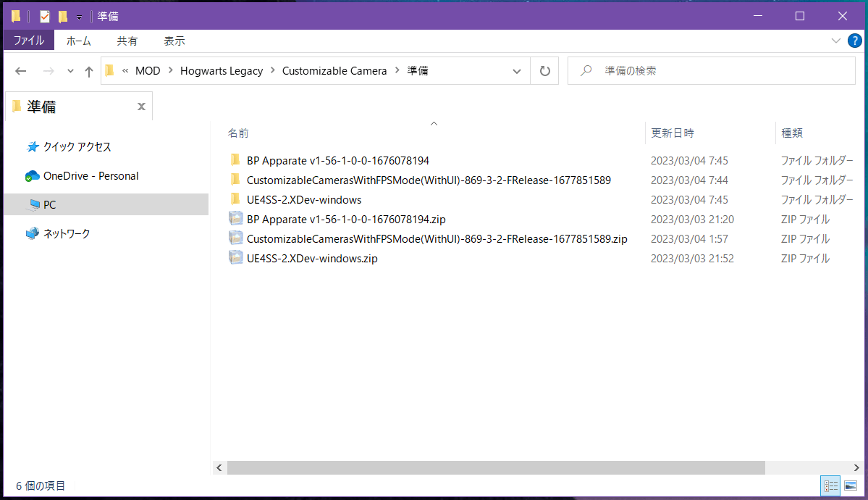Select BP Apparate v1-56-1-0-0-1676078194.zip file
This screenshot has height=500, width=868.
(346, 220)
